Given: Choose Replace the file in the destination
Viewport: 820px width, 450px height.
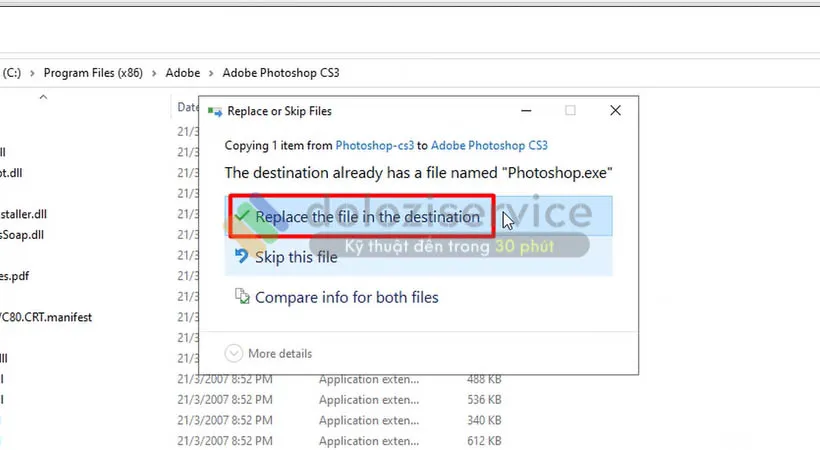Looking at the screenshot, I should pos(367,217).
